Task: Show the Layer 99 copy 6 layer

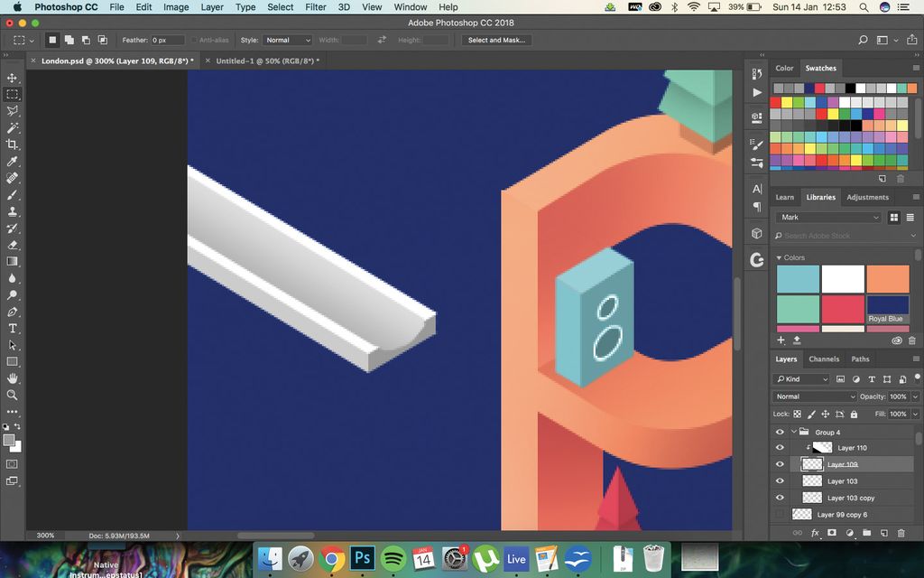Action: [780, 514]
